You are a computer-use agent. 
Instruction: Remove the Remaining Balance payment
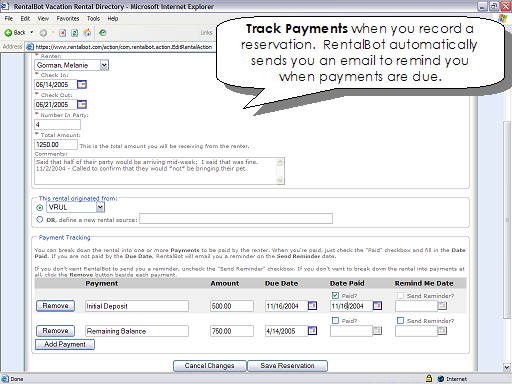click(x=55, y=331)
